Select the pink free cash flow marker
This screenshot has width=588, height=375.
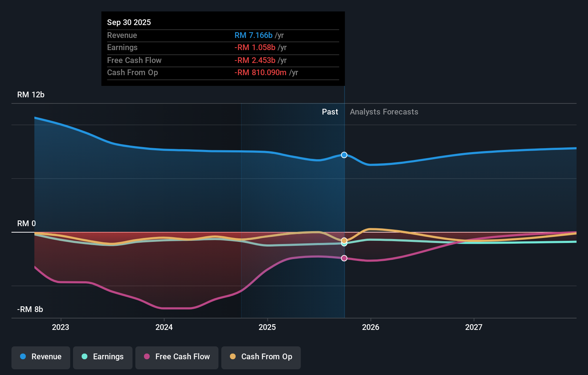(344, 258)
